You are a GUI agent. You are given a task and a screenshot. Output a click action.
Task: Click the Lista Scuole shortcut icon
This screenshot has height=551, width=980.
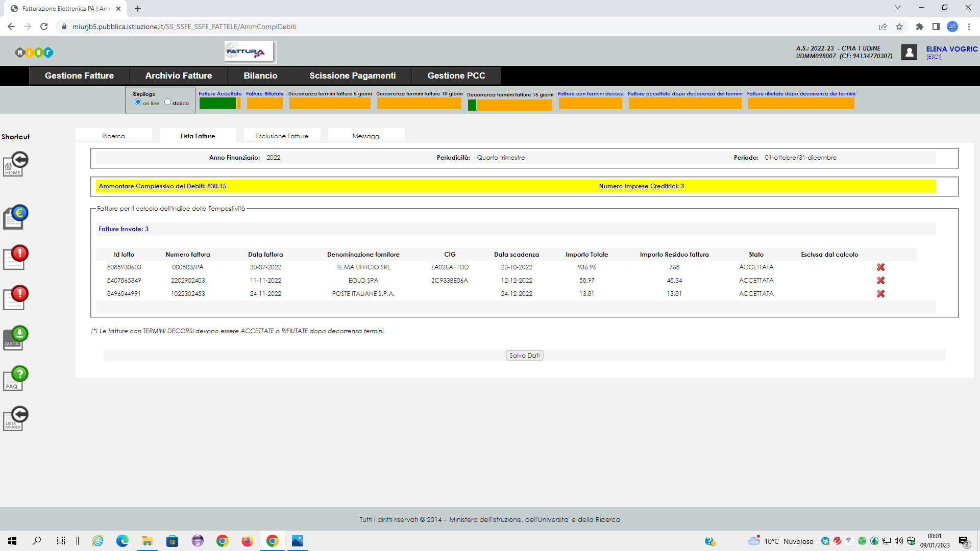coord(16,419)
